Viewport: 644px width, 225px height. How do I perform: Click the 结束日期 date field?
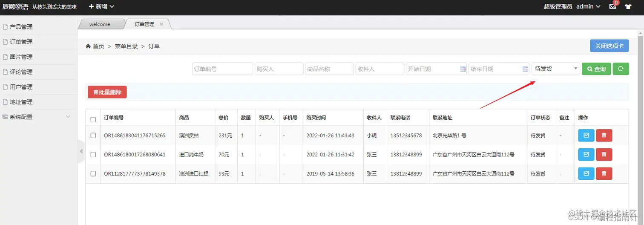click(499, 69)
